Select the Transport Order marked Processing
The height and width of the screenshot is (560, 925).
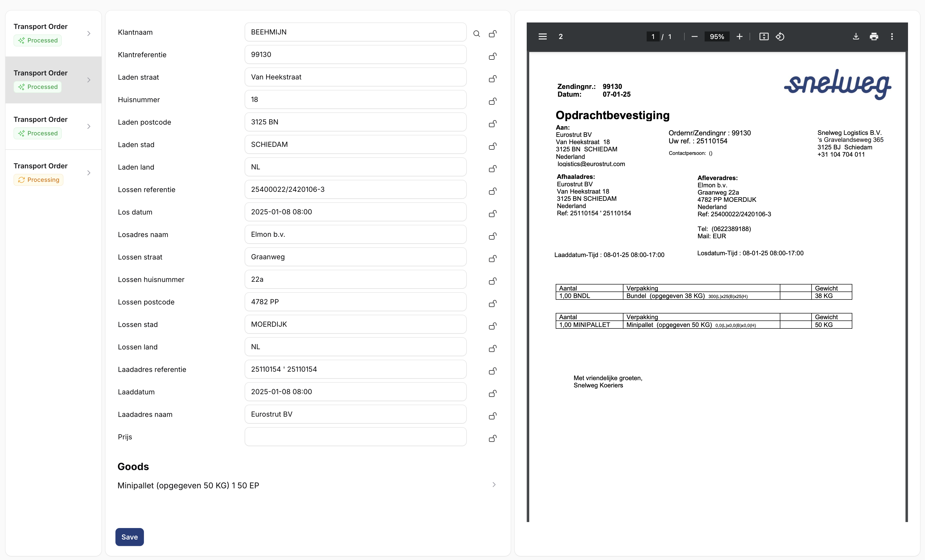(53, 173)
